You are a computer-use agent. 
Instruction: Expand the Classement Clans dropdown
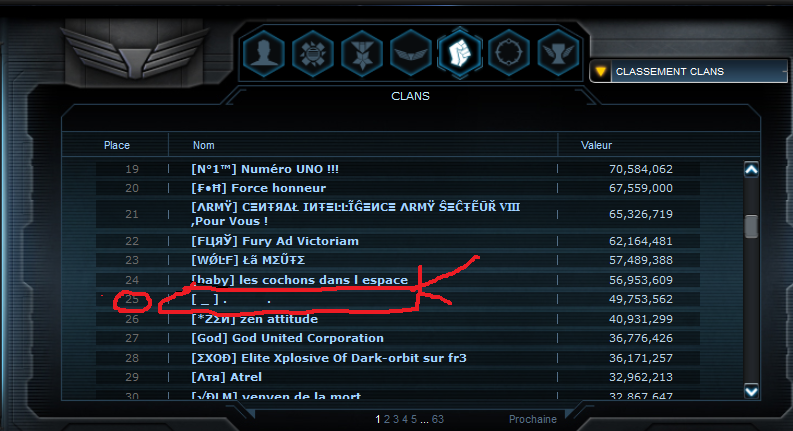(688, 71)
